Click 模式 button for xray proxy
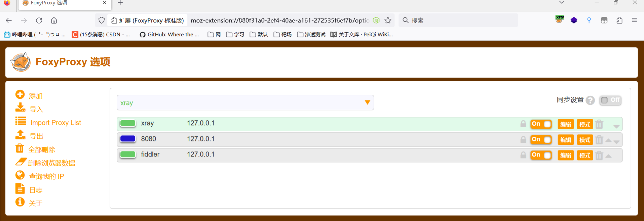This screenshot has height=221, width=644. 585,124
